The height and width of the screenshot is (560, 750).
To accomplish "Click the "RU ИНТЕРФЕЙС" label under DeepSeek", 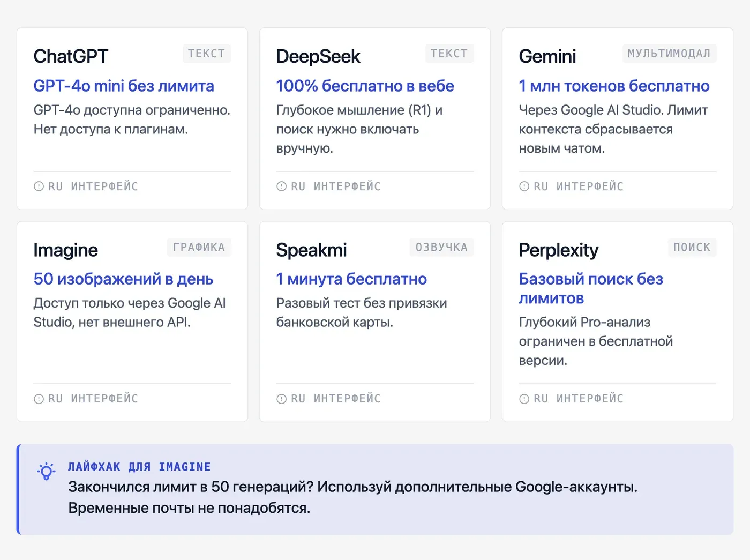I will coord(336,186).
